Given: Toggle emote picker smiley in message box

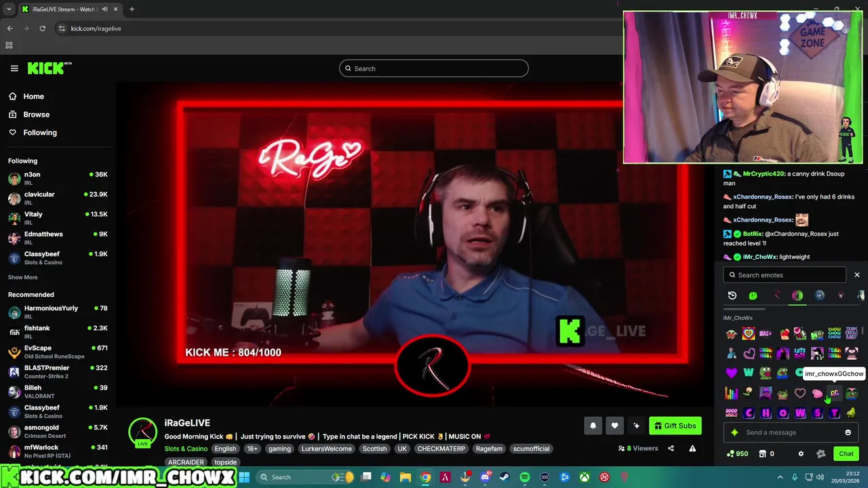Looking at the screenshot, I should (x=848, y=432).
